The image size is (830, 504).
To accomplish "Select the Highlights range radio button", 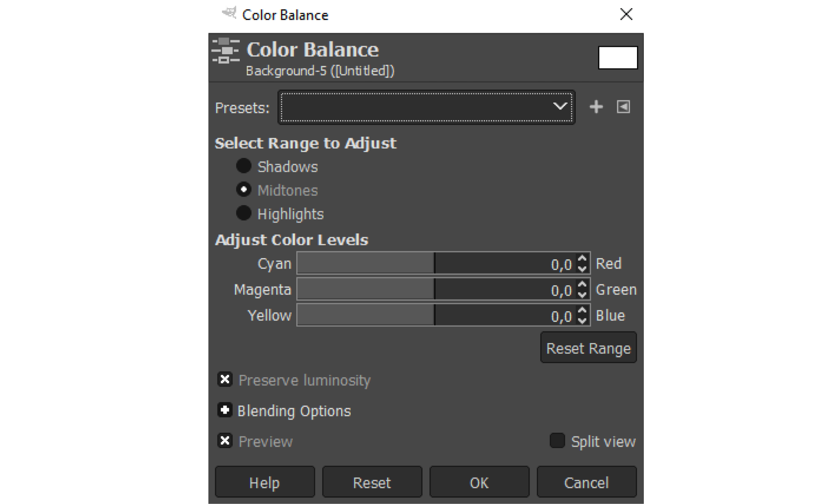I will click(244, 213).
